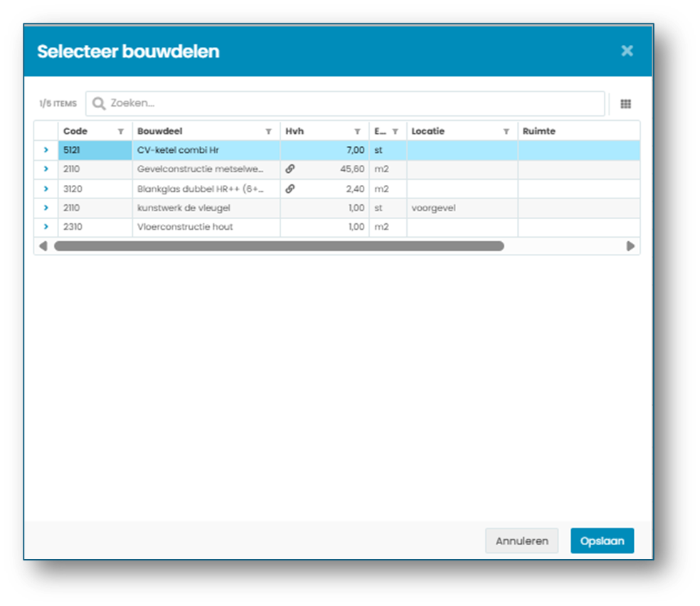Image resolution: width=700 pixels, height=606 pixels.
Task: Click the Annuleren button
Action: coord(521,541)
